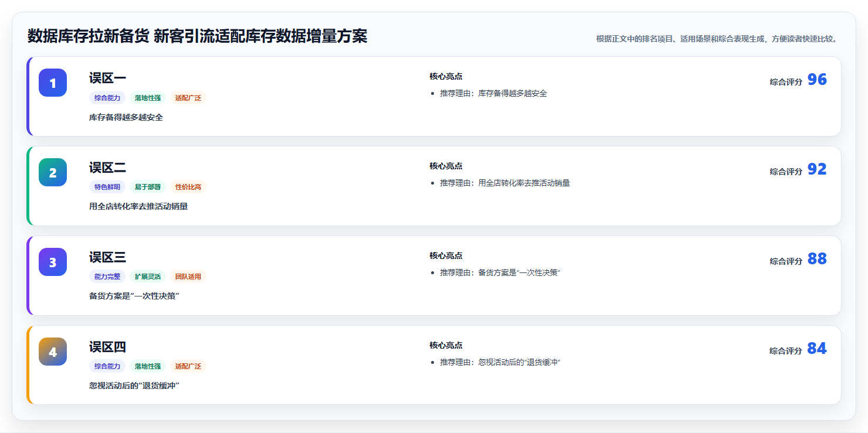Viewport: 868px width, 433px height.
Task: Click the score 96
Action: tap(817, 80)
